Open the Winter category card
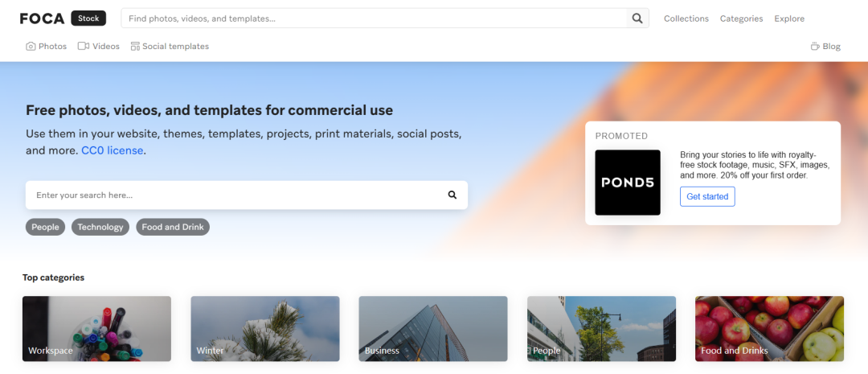This screenshot has width=868, height=374. (x=265, y=329)
